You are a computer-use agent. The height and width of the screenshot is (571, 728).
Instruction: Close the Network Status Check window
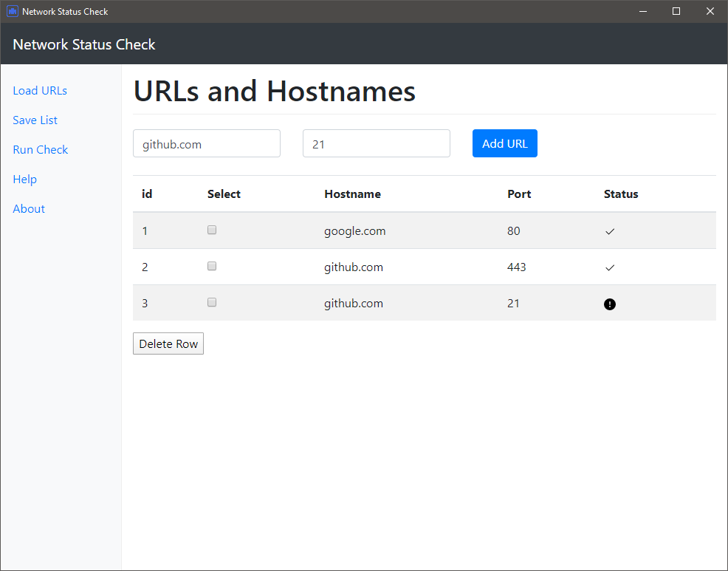point(710,11)
